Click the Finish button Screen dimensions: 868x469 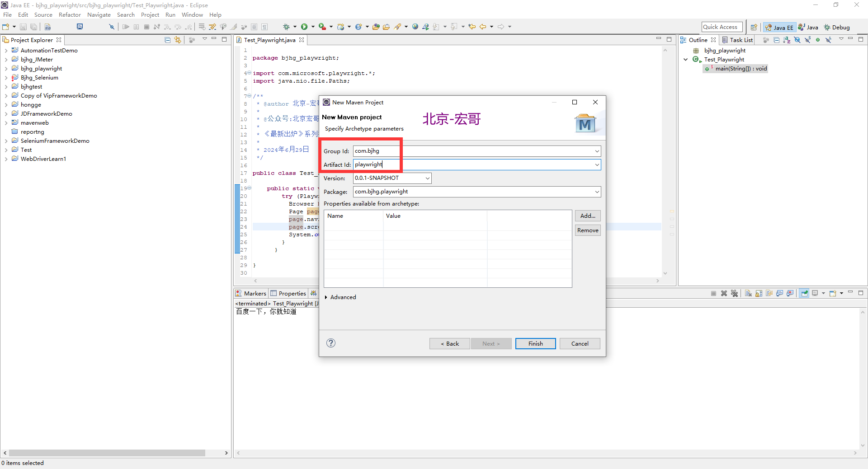(x=536, y=344)
